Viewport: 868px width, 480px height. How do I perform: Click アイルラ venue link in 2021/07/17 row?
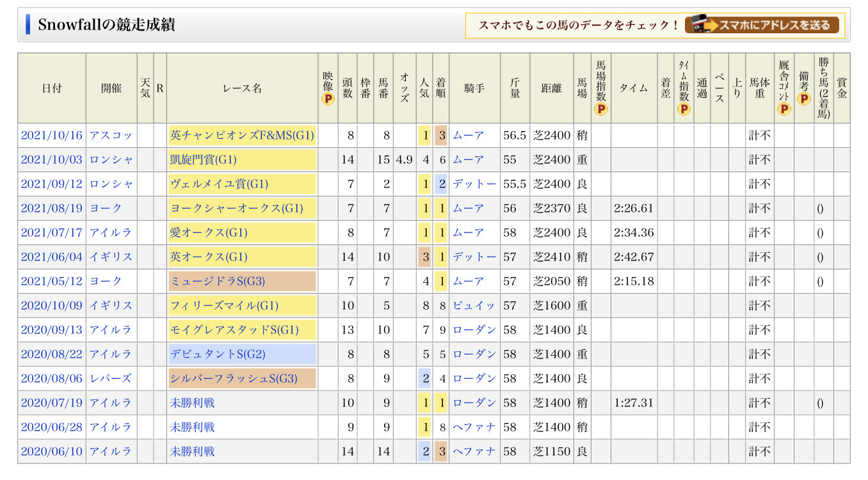pos(110,233)
